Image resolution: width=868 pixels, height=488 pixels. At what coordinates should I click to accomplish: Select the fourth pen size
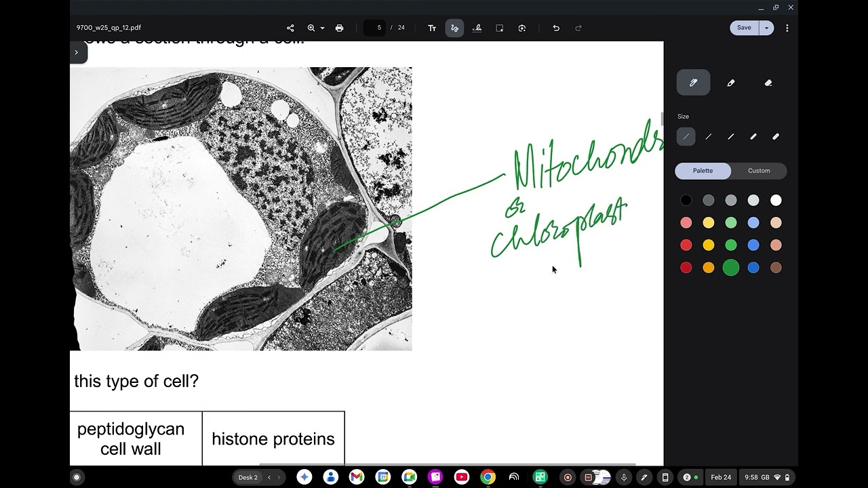click(753, 136)
